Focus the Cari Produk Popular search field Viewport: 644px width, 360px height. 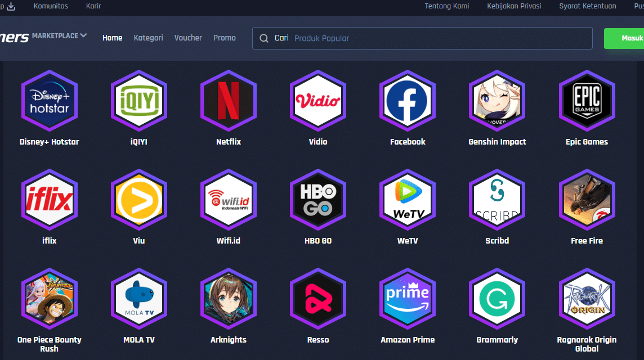422,38
